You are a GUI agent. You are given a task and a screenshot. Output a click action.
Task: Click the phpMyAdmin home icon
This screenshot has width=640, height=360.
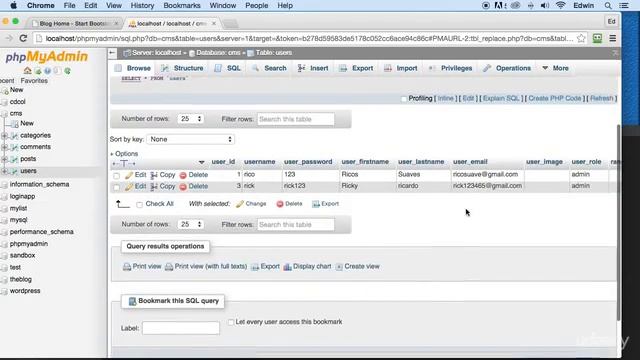(x=27, y=71)
